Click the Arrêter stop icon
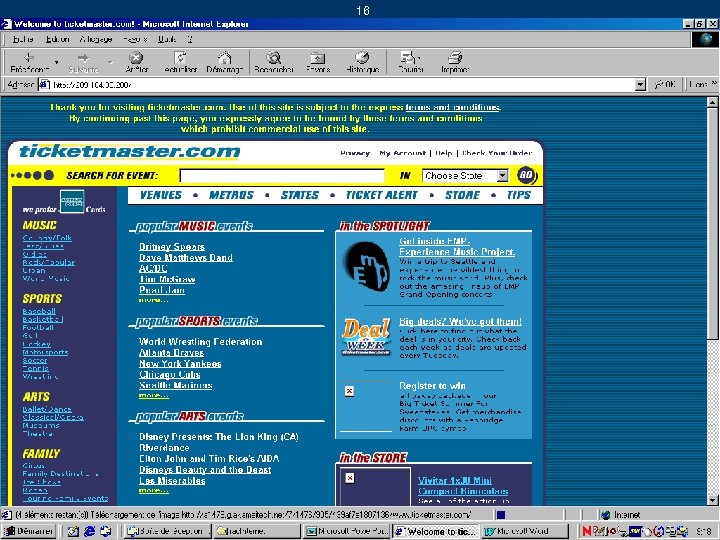The width and height of the screenshot is (720, 540). click(x=136, y=58)
